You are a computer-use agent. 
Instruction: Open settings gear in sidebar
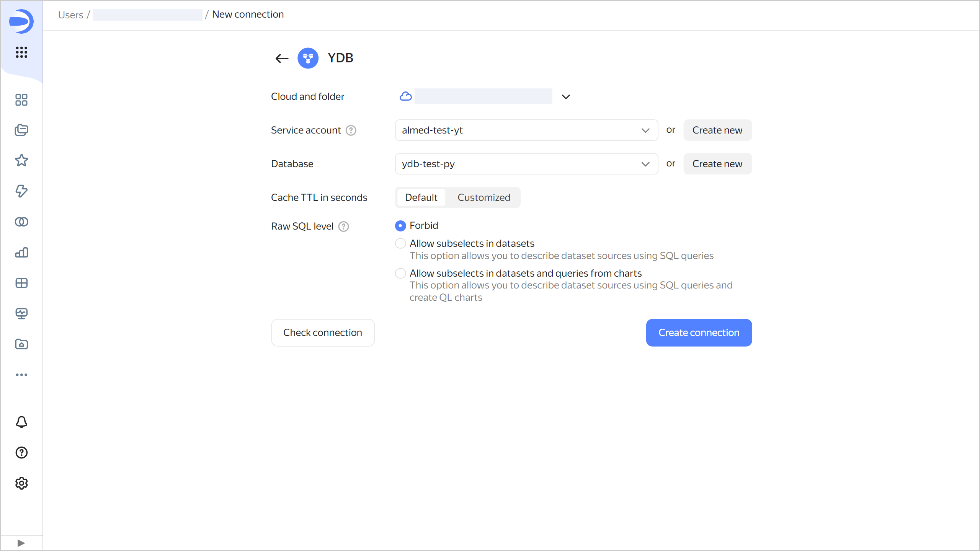click(21, 483)
